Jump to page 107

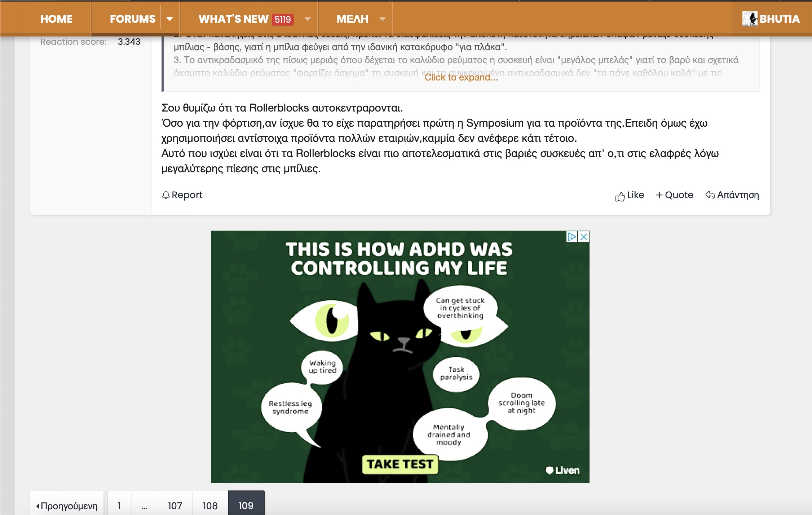pyautogui.click(x=175, y=506)
